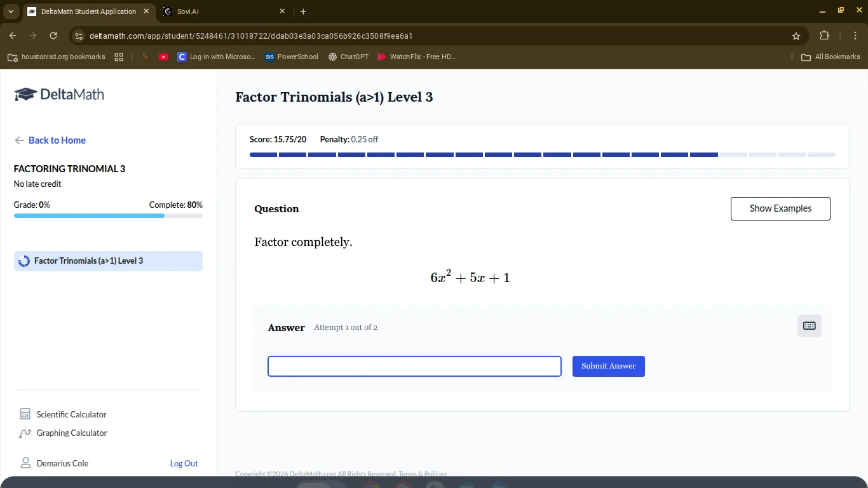This screenshot has width=868, height=488.
Task: Open the PowerSchool bookmark
Action: (x=292, y=57)
